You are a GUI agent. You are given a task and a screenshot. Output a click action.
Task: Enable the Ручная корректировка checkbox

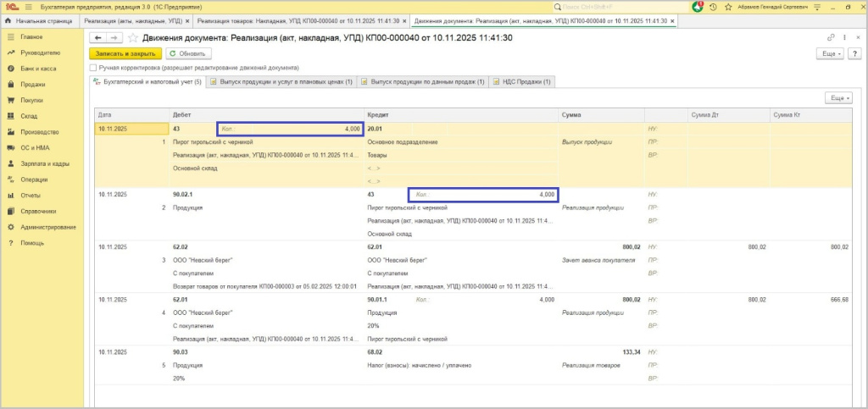click(93, 68)
